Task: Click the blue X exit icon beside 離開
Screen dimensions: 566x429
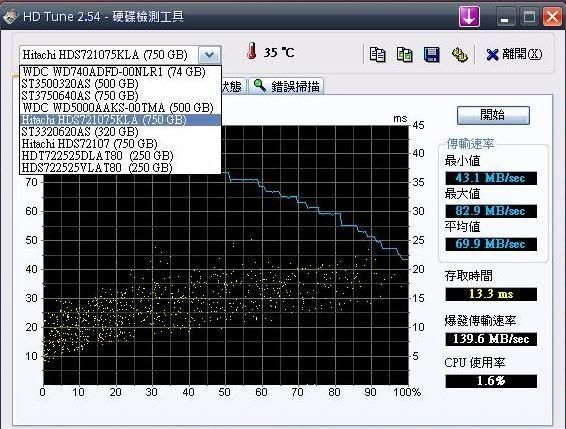Action: pos(492,55)
